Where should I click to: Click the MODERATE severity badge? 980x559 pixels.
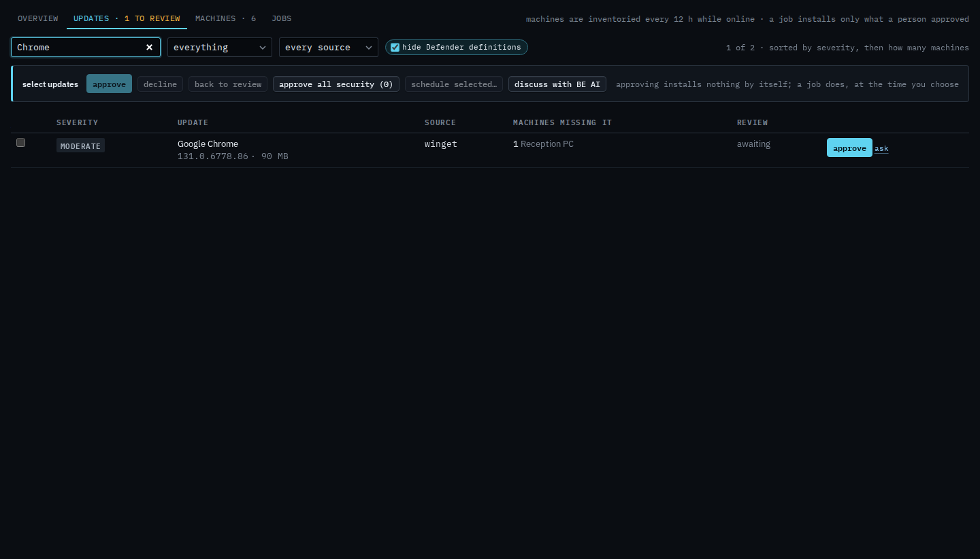tap(80, 146)
